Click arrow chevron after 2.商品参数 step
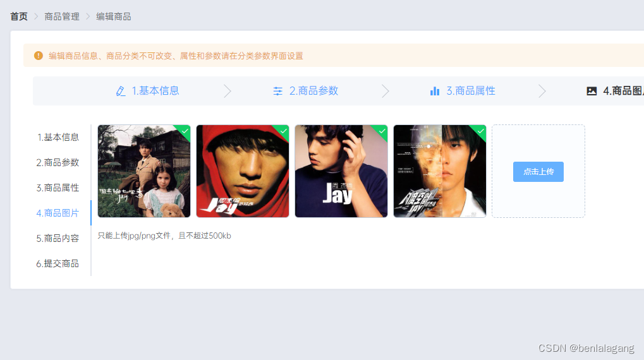 tap(385, 91)
